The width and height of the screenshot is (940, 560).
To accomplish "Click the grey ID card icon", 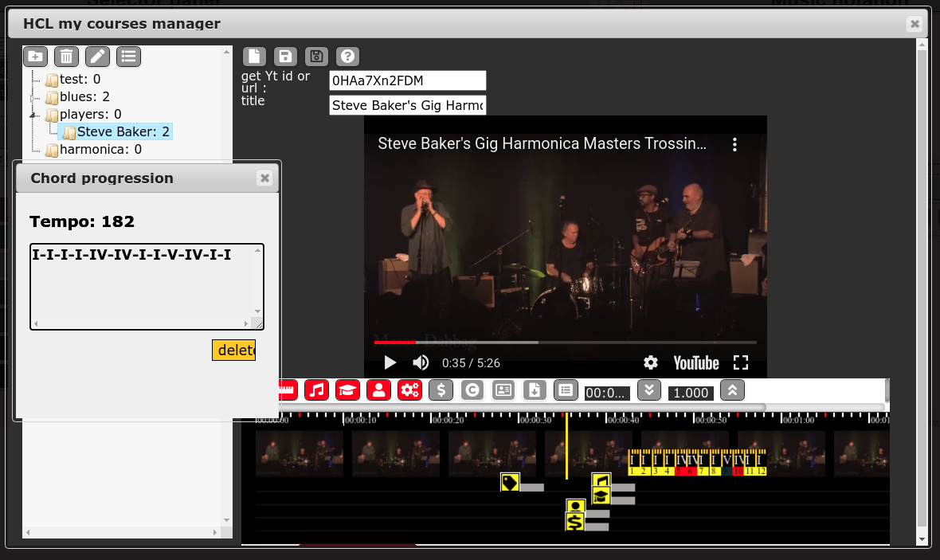I will tap(503, 390).
